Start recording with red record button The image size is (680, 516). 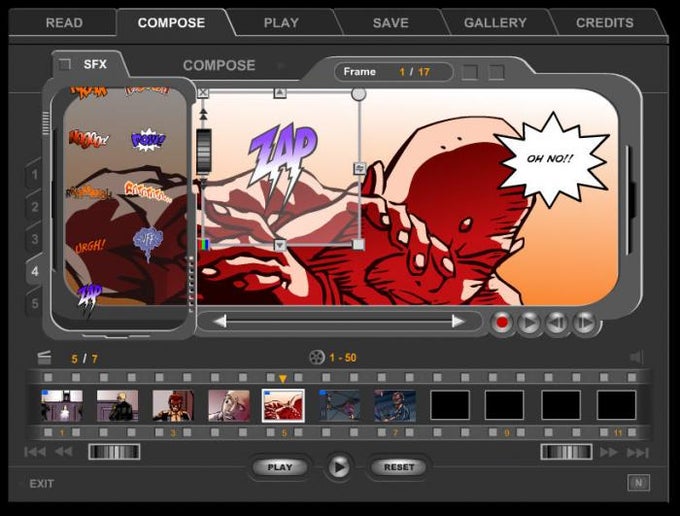coord(502,323)
